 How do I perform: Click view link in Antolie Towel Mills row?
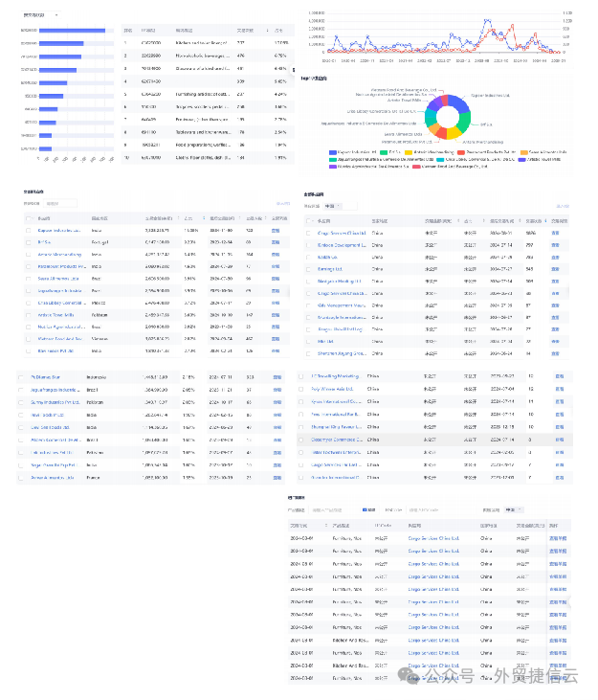tap(276, 315)
